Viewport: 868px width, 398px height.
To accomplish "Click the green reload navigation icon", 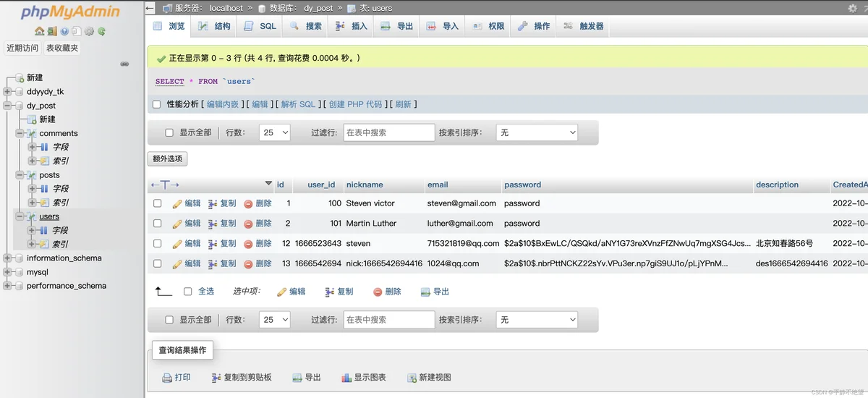I will [x=102, y=31].
